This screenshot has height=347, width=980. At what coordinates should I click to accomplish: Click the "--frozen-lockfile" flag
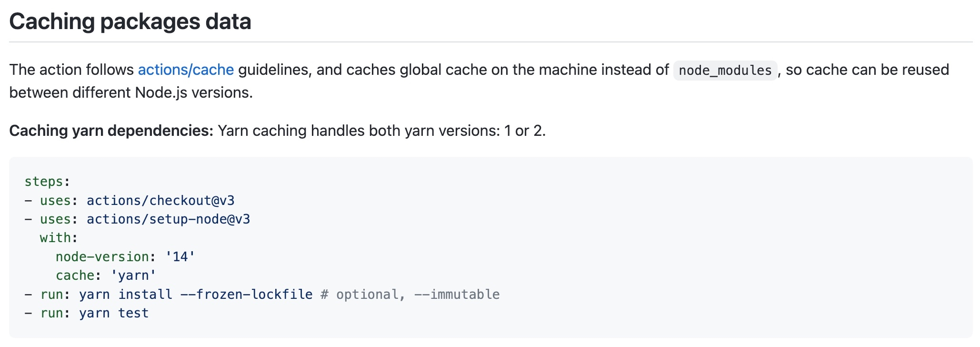coord(246,295)
